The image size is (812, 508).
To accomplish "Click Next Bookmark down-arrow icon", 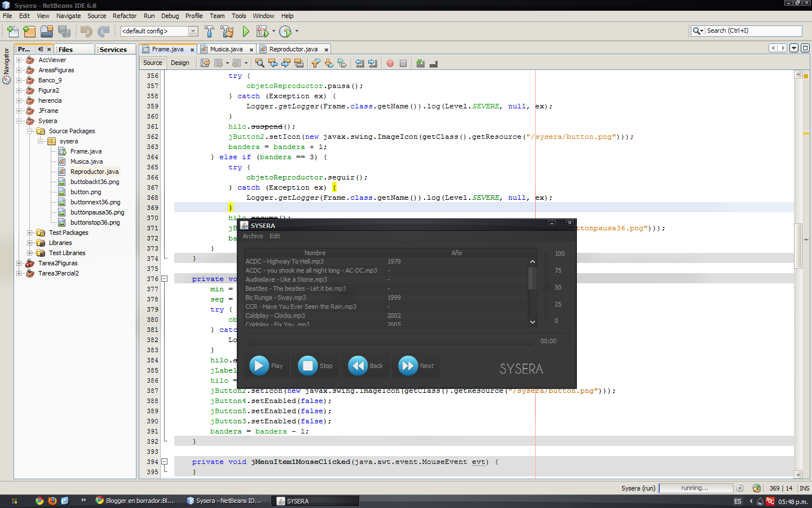I will coord(329,63).
